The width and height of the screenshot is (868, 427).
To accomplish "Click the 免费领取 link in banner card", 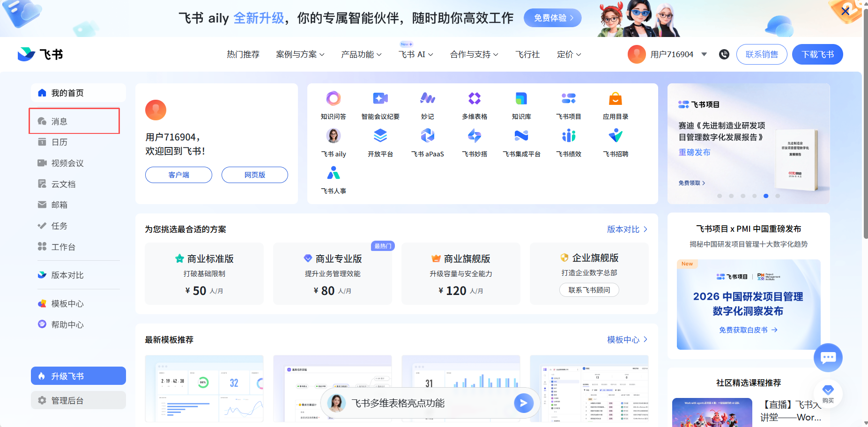I will 692,183.
